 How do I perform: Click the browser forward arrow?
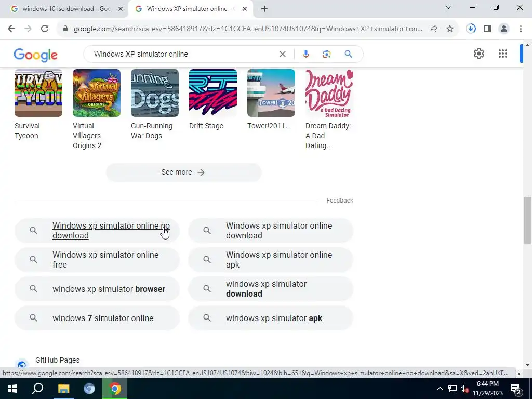point(28,29)
